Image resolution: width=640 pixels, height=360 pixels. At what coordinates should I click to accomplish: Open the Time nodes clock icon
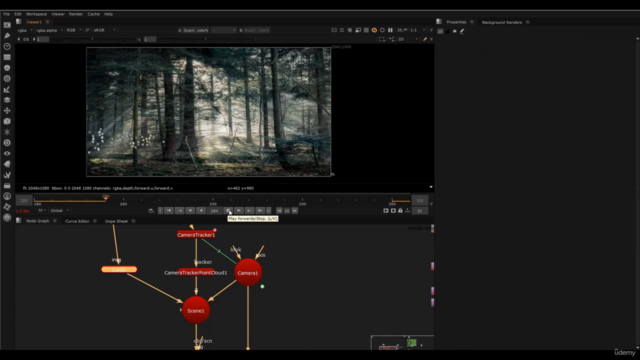(x=7, y=47)
